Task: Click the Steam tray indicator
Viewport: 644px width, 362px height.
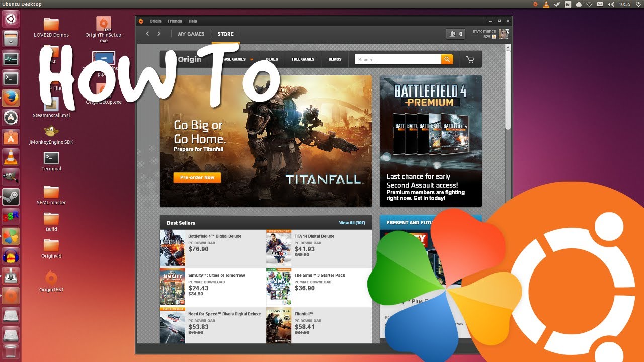Action: tap(557, 4)
